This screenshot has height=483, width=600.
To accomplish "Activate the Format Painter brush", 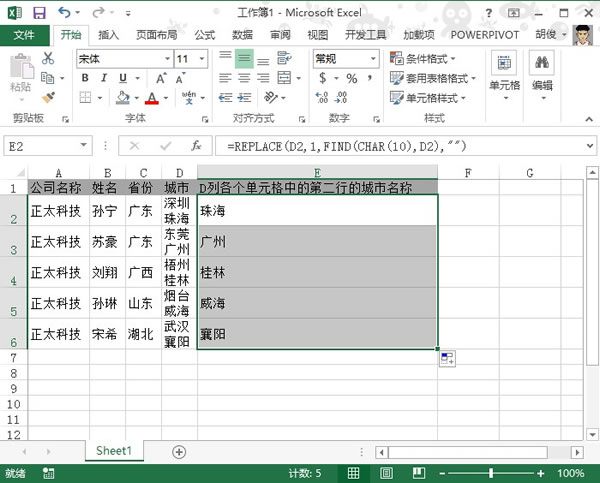I will 48,98.
